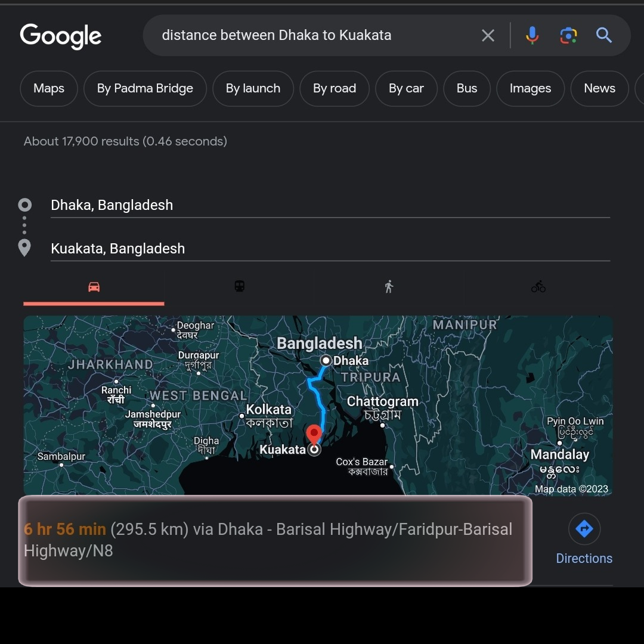Start voice search with microphone icon

532,35
